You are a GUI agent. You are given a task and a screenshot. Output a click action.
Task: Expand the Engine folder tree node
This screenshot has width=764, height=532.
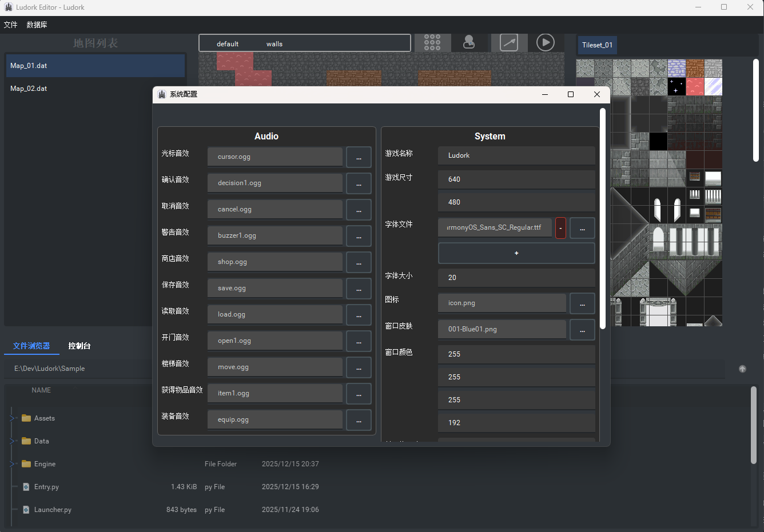12,464
